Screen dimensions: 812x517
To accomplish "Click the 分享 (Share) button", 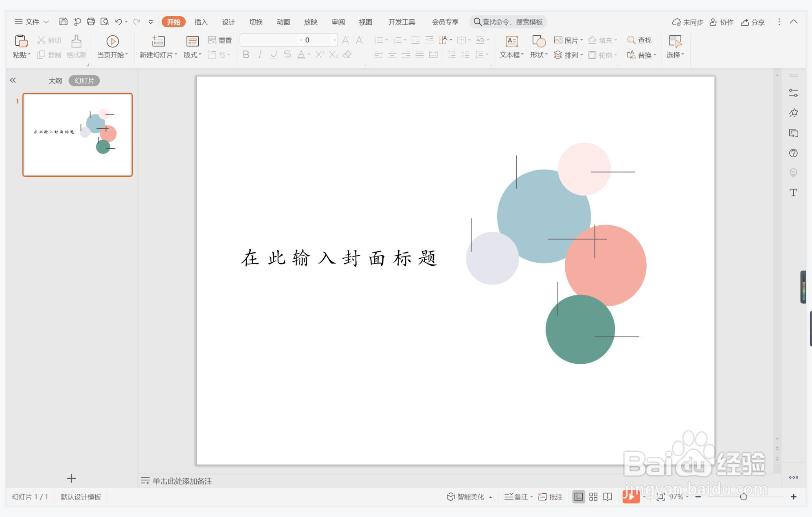I will point(753,22).
